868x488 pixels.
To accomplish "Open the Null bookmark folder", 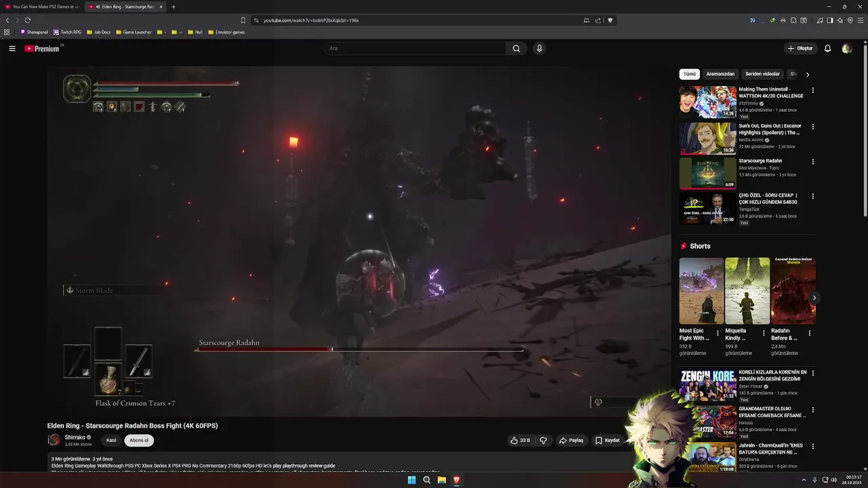I will tap(195, 32).
